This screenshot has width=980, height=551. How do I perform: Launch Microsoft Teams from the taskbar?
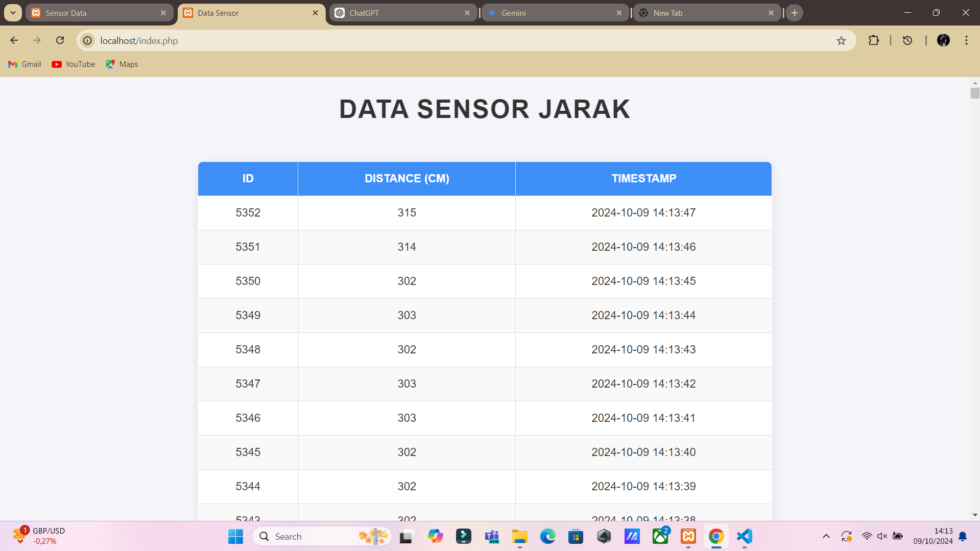[x=492, y=536]
